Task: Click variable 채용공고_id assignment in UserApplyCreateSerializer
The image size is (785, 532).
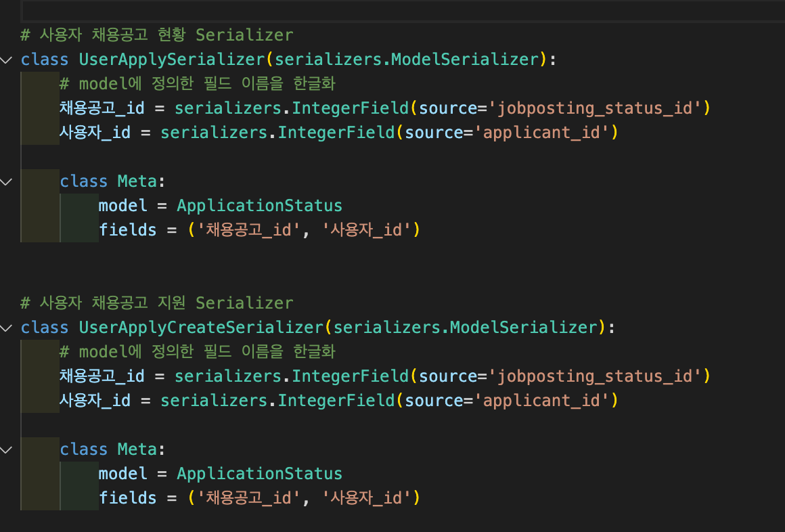Action: (x=102, y=376)
